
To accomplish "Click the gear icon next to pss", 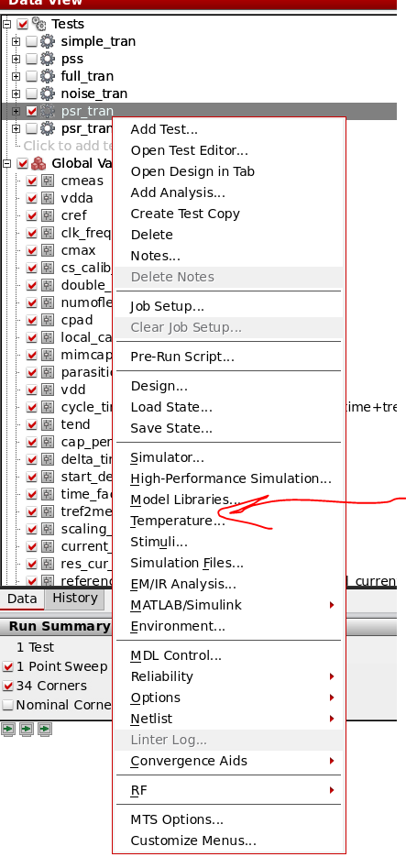I will 48,59.
